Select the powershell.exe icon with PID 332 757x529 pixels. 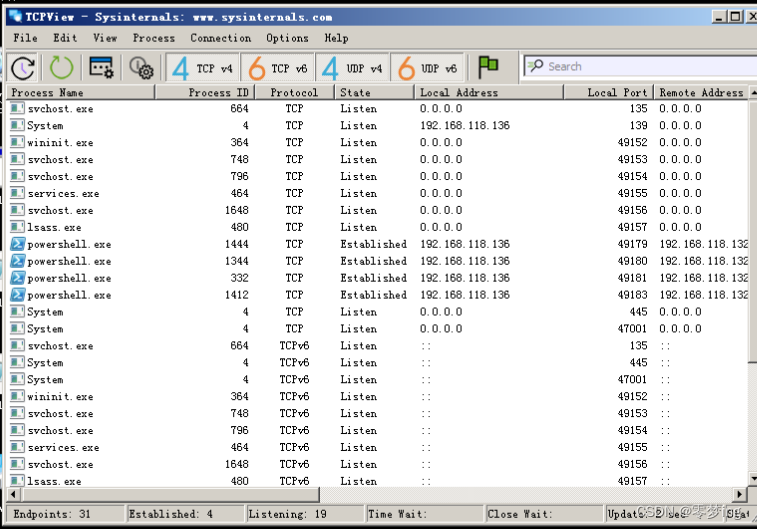[17, 278]
